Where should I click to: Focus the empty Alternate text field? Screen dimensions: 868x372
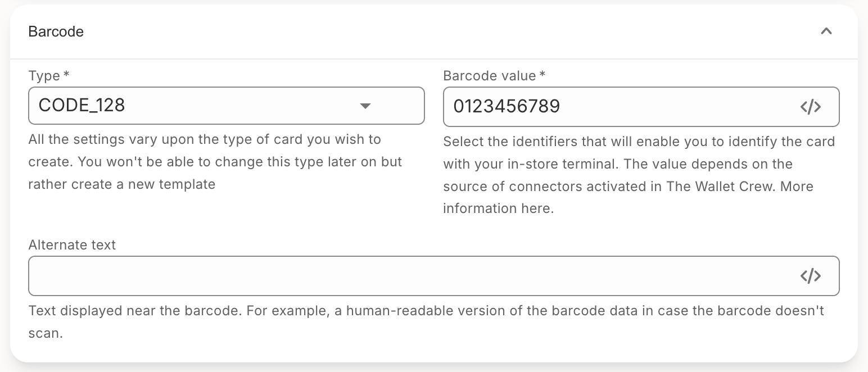pyautogui.click(x=394, y=275)
